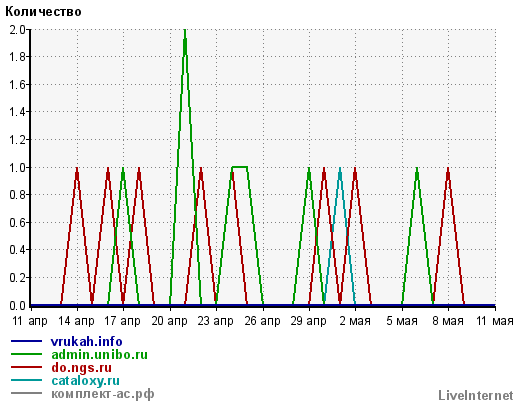Click the red do.ngs.ru legend line swatch
Viewport: 520px width, 405px height.
(26, 367)
